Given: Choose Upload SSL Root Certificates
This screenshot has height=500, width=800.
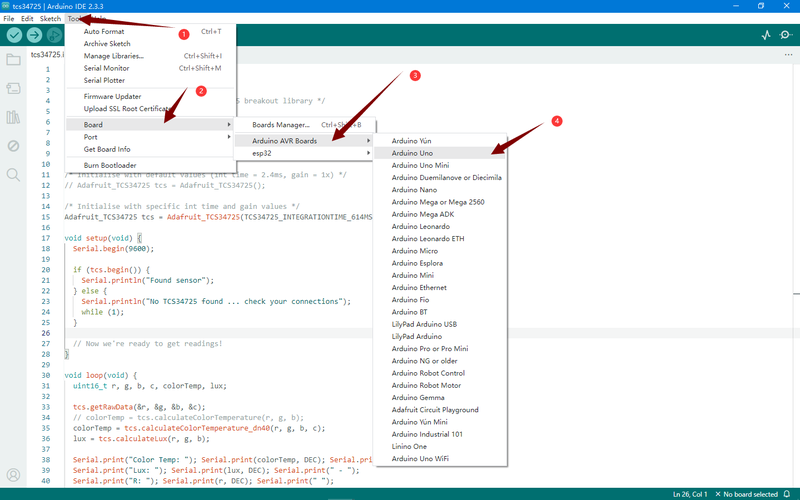Looking at the screenshot, I should click(151, 109).
